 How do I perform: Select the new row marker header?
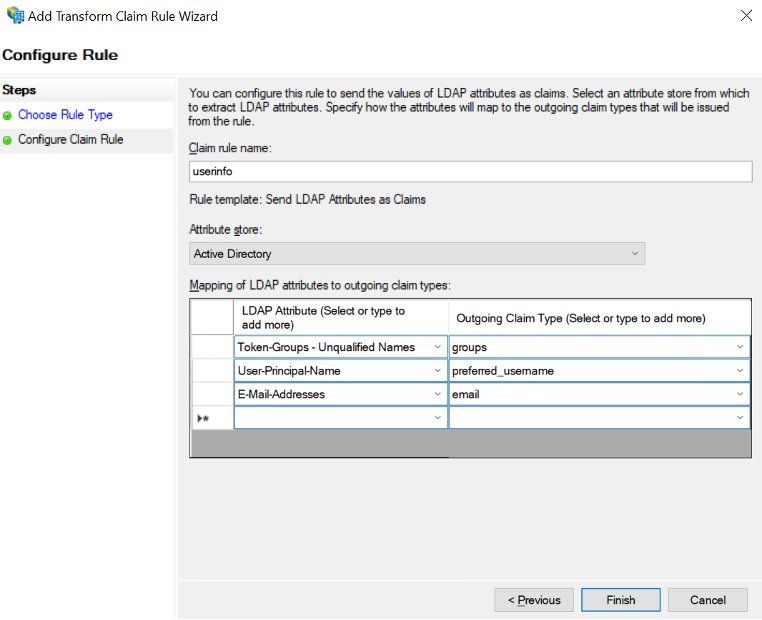[211, 418]
